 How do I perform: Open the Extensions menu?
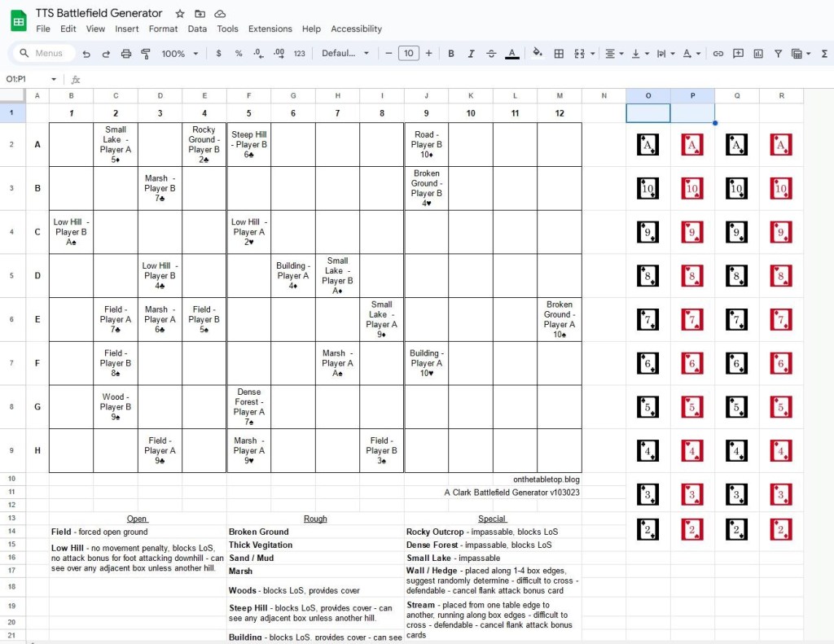click(270, 28)
